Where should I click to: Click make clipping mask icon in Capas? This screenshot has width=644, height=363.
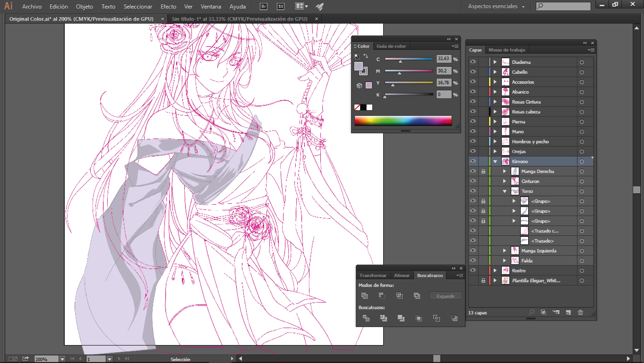point(543,312)
